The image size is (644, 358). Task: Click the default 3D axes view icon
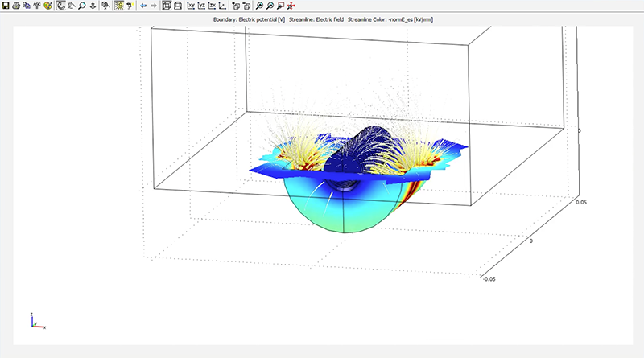coord(221,6)
